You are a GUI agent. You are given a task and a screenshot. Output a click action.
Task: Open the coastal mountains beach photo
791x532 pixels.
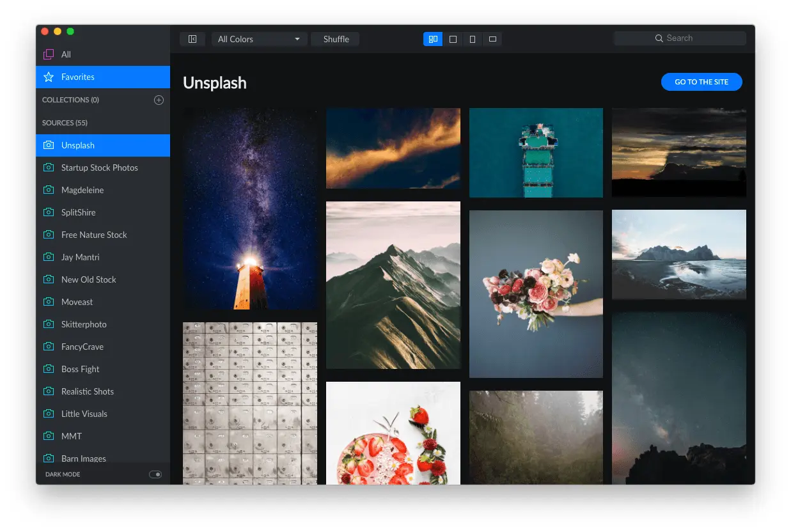[x=679, y=254]
